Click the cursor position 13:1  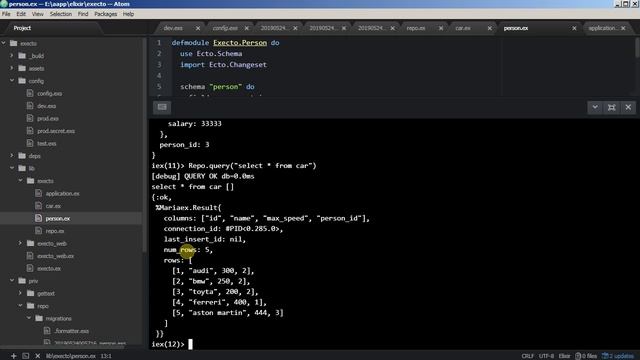[106, 356]
